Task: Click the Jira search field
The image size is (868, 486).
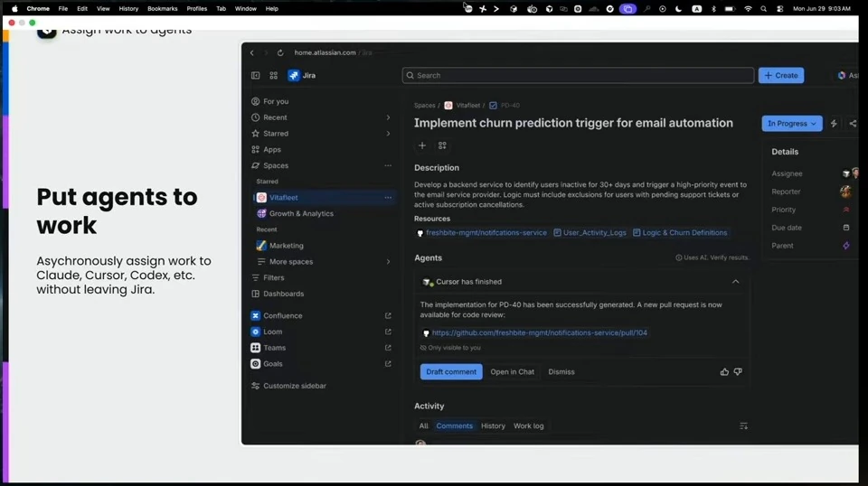Action: [578, 75]
